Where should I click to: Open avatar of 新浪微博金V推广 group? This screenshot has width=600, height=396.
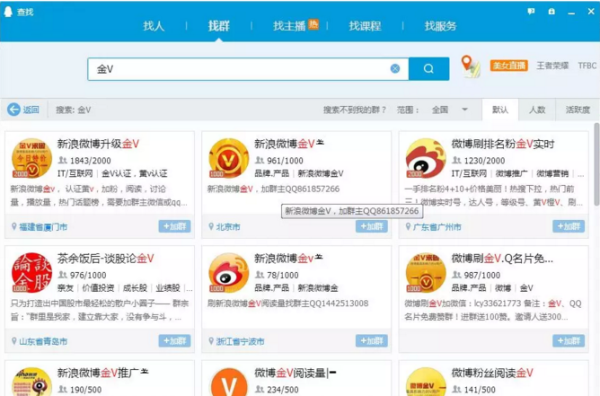point(32,382)
